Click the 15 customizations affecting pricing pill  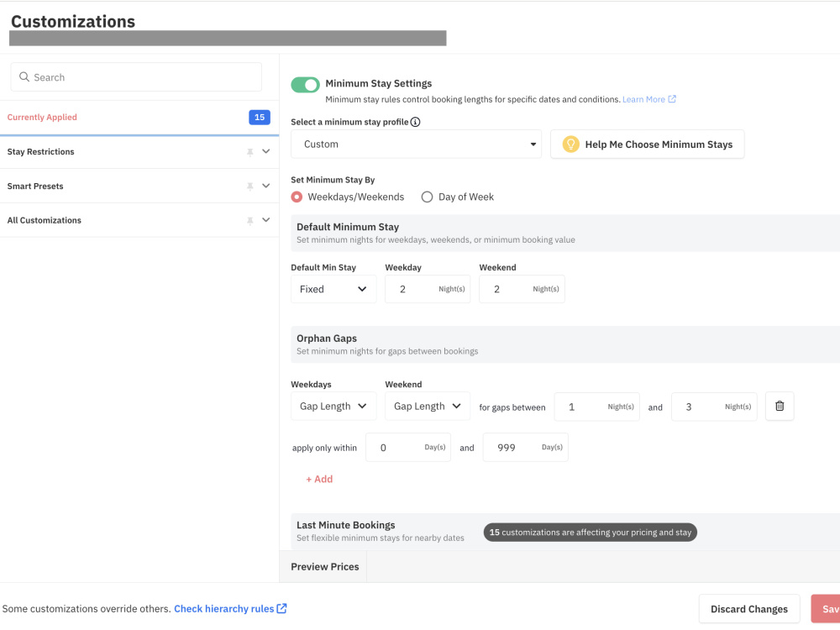point(591,533)
